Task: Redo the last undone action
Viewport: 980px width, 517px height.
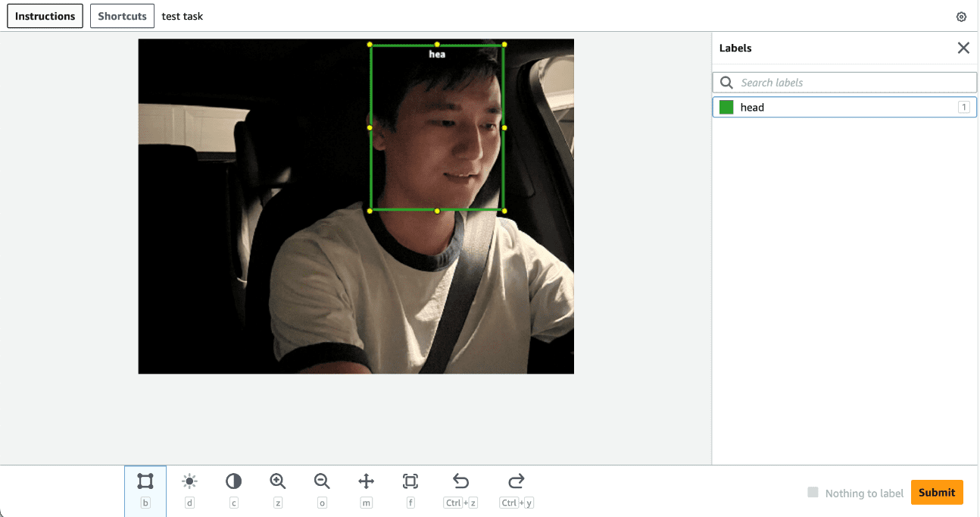Action: pyautogui.click(x=517, y=481)
